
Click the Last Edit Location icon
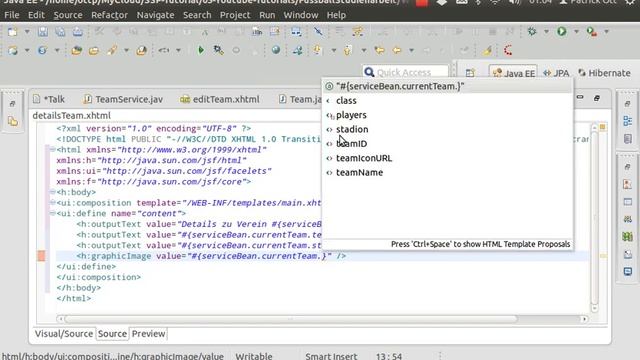click(x=380, y=50)
